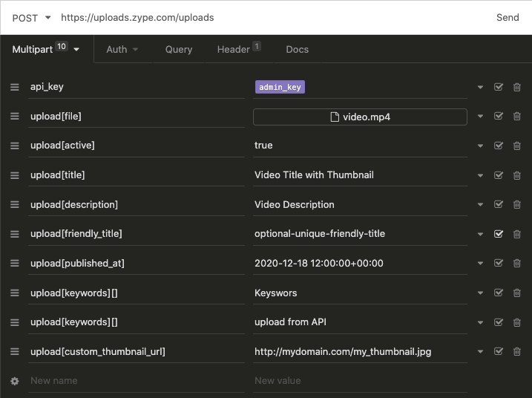The width and height of the screenshot is (532, 398).
Task: Open dropdown arrow on upload[custom_thumbnail_url] row
Action: (x=480, y=351)
